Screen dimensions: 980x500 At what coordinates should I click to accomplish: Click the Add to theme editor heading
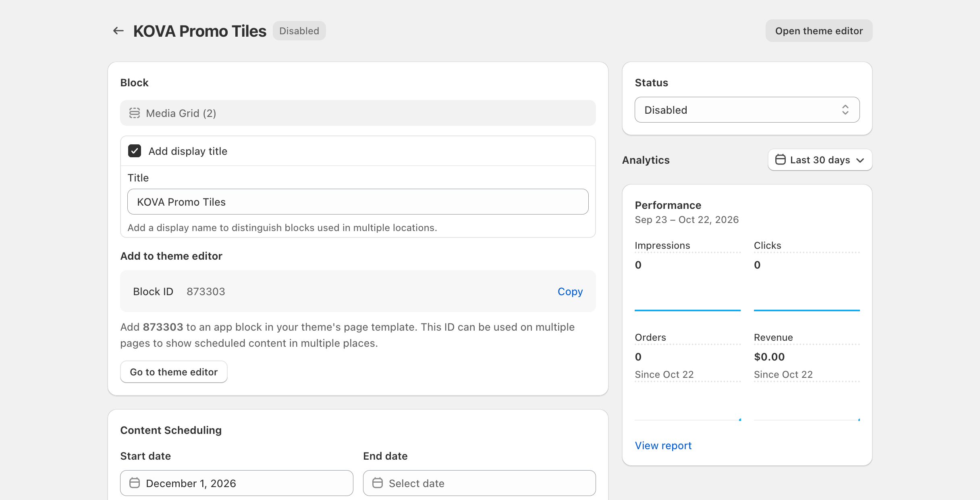[171, 256]
